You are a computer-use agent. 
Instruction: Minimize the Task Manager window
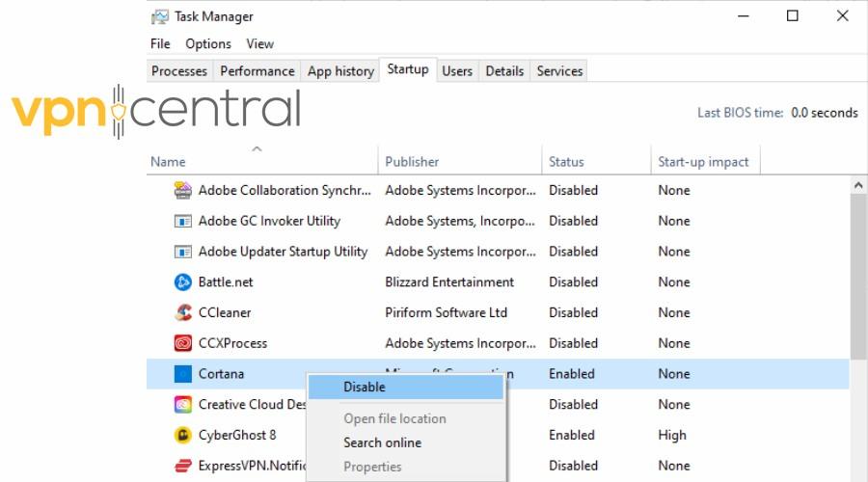[x=743, y=16]
